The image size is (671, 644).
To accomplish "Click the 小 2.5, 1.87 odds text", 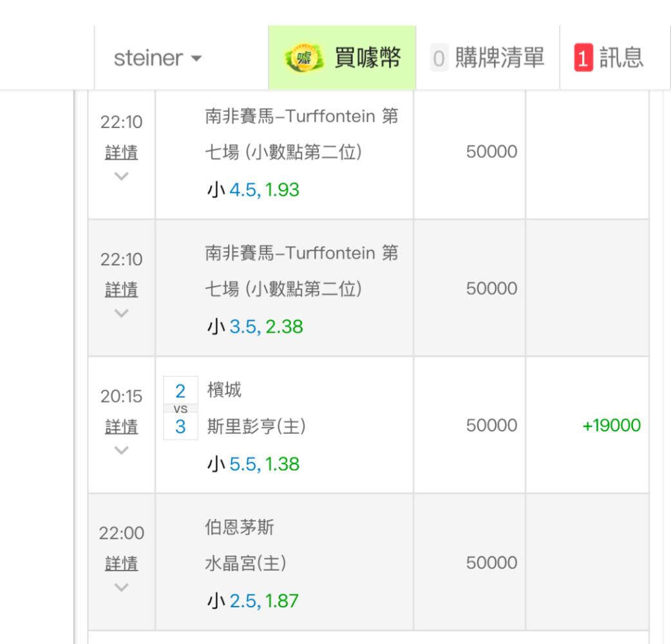I will point(252,600).
